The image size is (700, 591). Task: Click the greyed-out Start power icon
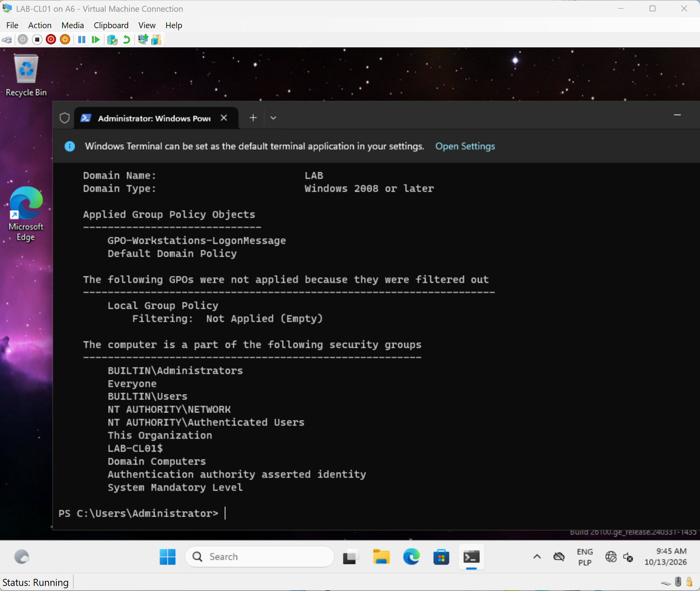click(x=23, y=40)
